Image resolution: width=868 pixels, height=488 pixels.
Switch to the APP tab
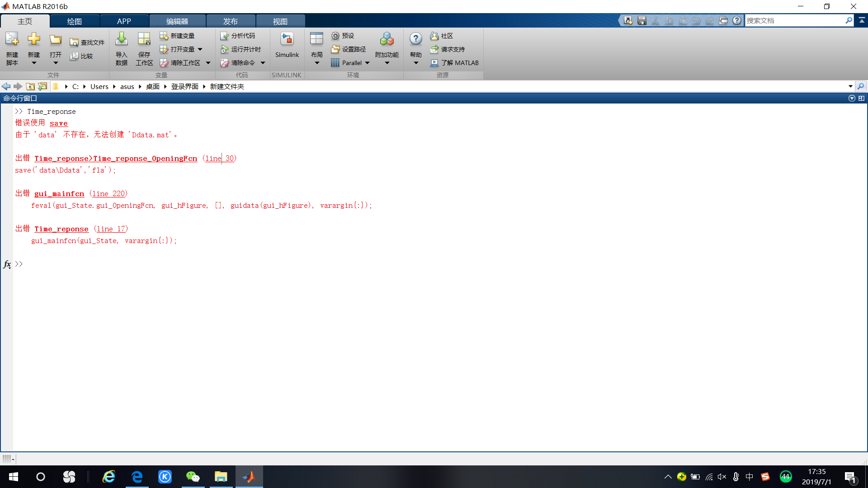click(x=124, y=21)
